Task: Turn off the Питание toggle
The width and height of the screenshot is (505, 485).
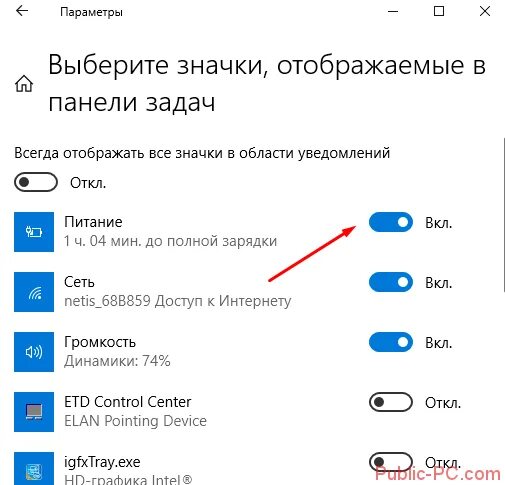Action: tap(391, 222)
